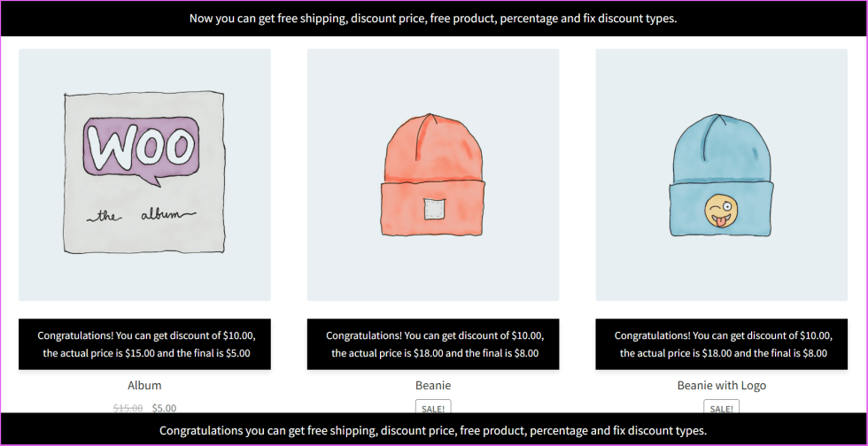Click the bottom "Congratulations you can get" banner
Screen dimensions: 868x446
[433, 430]
